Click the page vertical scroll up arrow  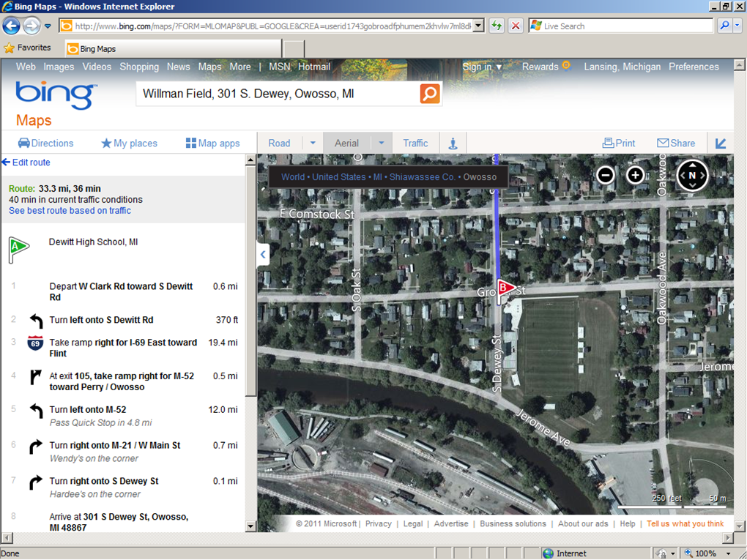[740, 64]
